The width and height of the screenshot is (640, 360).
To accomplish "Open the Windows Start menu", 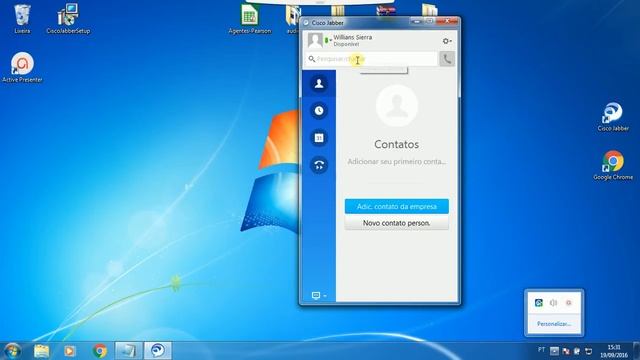I will point(12,351).
